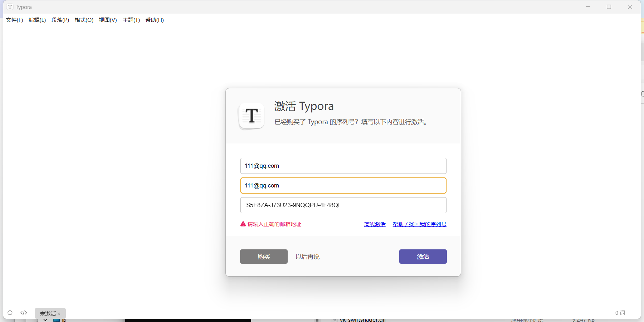Click the purple 激活 button

(423, 257)
